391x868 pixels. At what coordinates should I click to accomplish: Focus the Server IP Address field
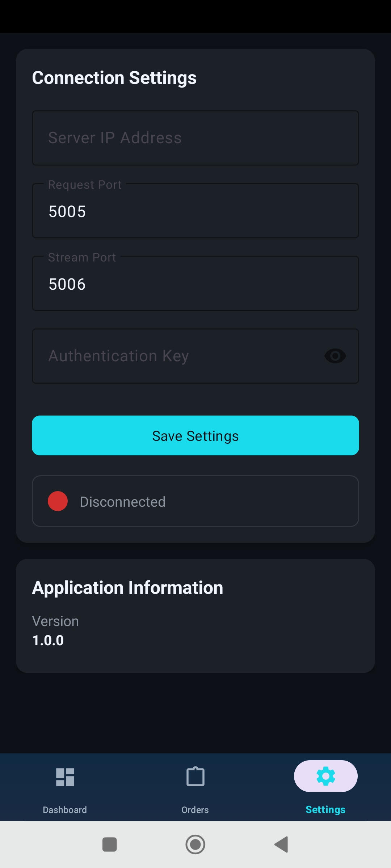(x=195, y=138)
